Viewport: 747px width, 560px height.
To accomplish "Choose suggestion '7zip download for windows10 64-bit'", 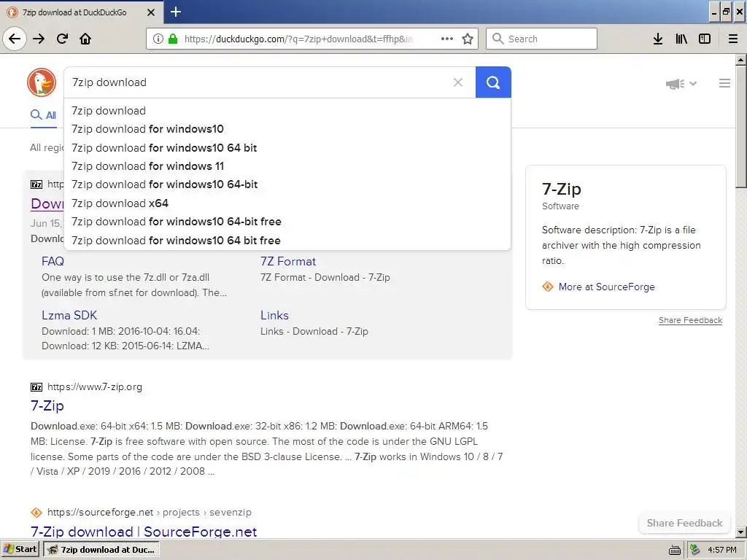I will (287, 184).
